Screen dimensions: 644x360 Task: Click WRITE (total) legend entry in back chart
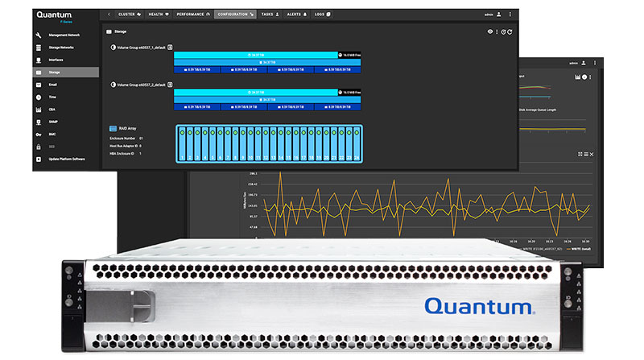(x=578, y=249)
